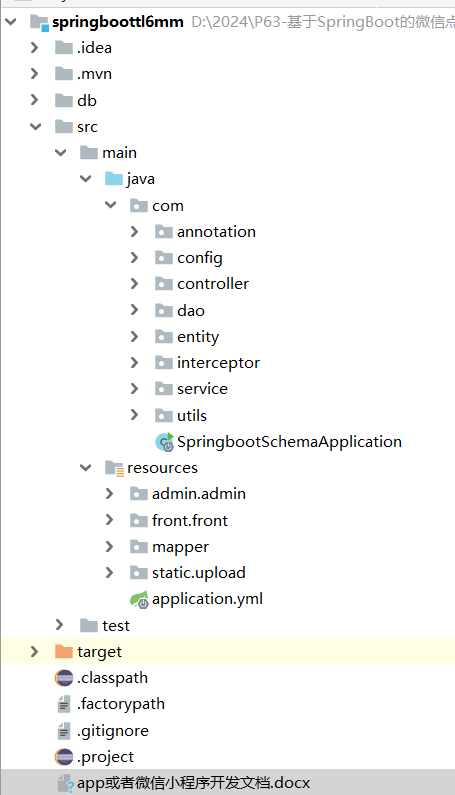Image resolution: width=455 pixels, height=795 pixels.
Task: Select the app或者微信小程序开发文档.docx file
Action: tap(193, 783)
